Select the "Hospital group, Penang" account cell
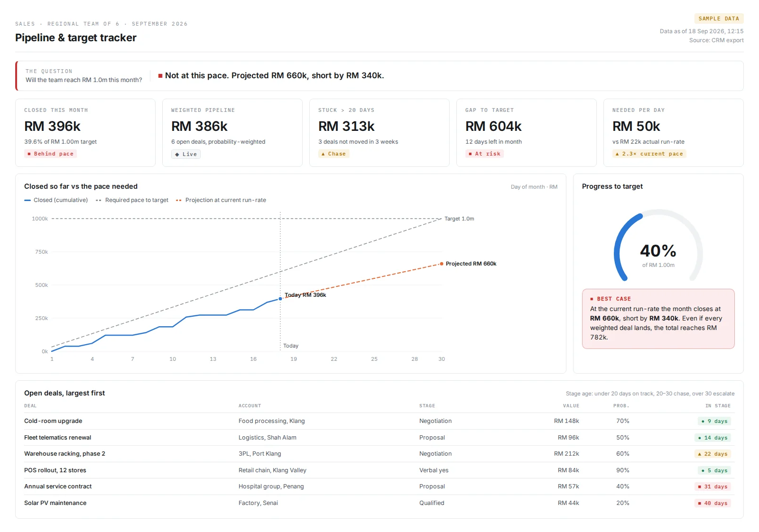 (271, 486)
